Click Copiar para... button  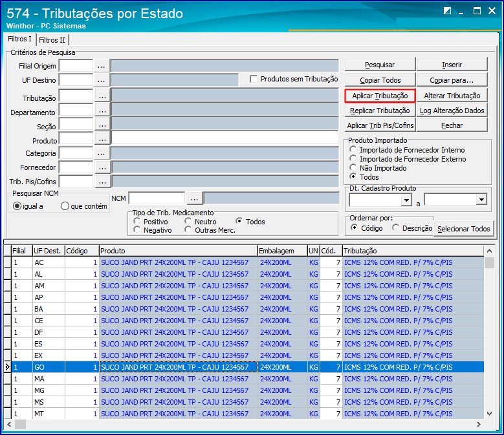tap(452, 80)
